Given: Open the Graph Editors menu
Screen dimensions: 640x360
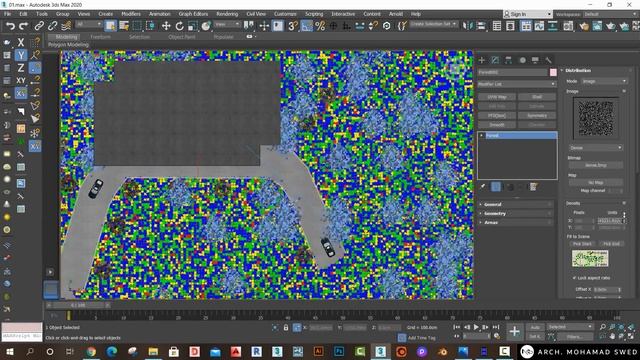Looking at the screenshot, I should (193, 14).
